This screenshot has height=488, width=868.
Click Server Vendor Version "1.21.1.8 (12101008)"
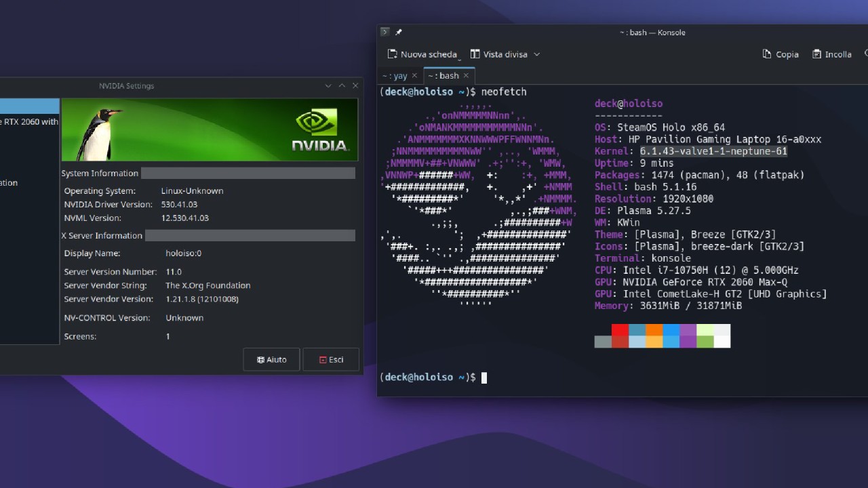click(202, 299)
